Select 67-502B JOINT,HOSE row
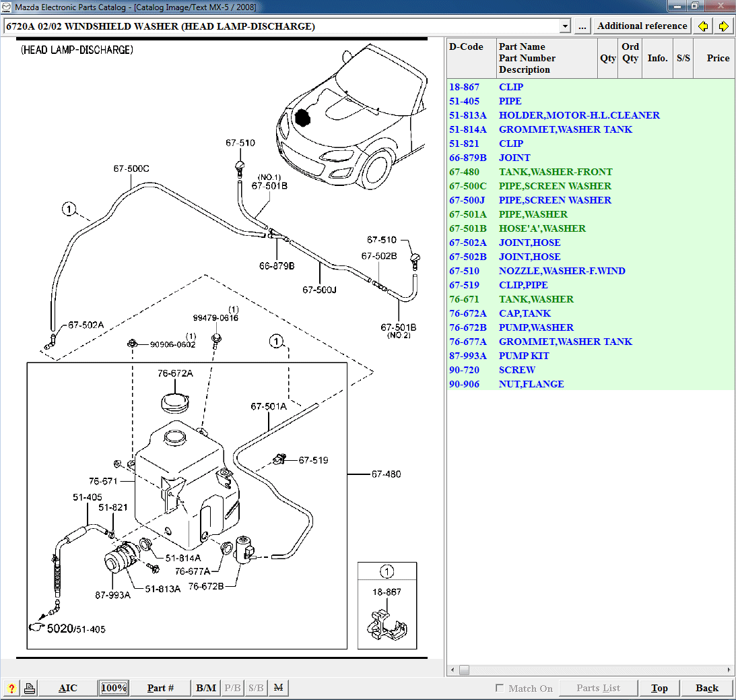 (x=591, y=257)
